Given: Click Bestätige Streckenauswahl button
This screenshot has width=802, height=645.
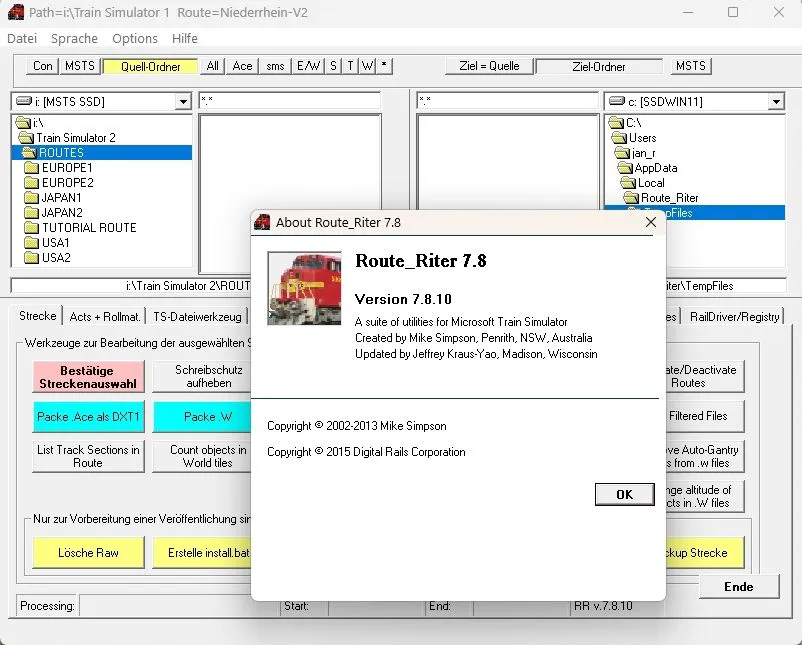Looking at the screenshot, I should (x=88, y=376).
